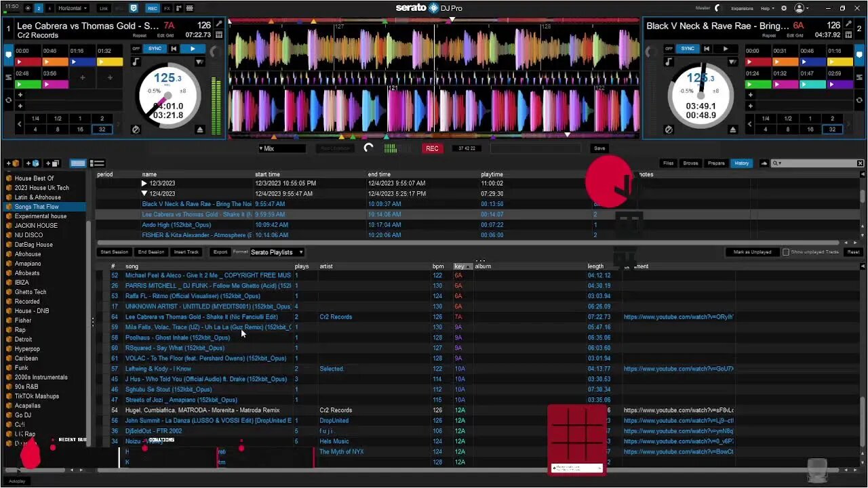Click the Start Session button
This screenshot has width=868, height=488.
point(115,252)
